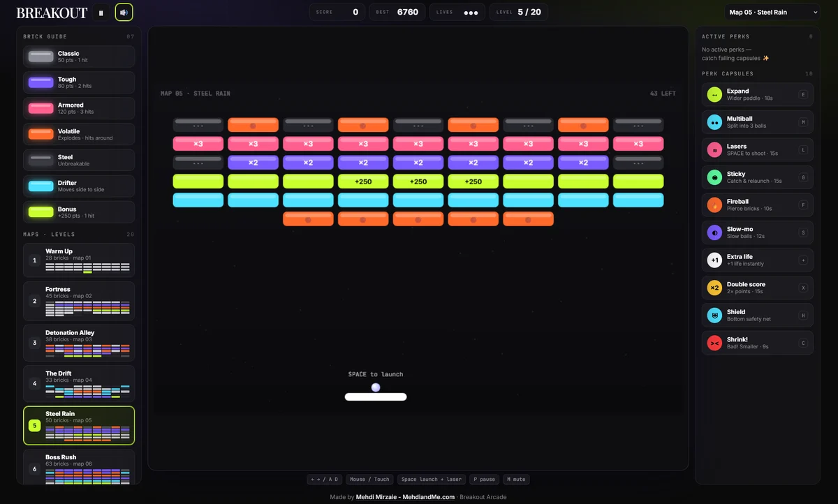Click the Fortress map thumbnail preview
This screenshot has height=504, width=838.
[87, 309]
